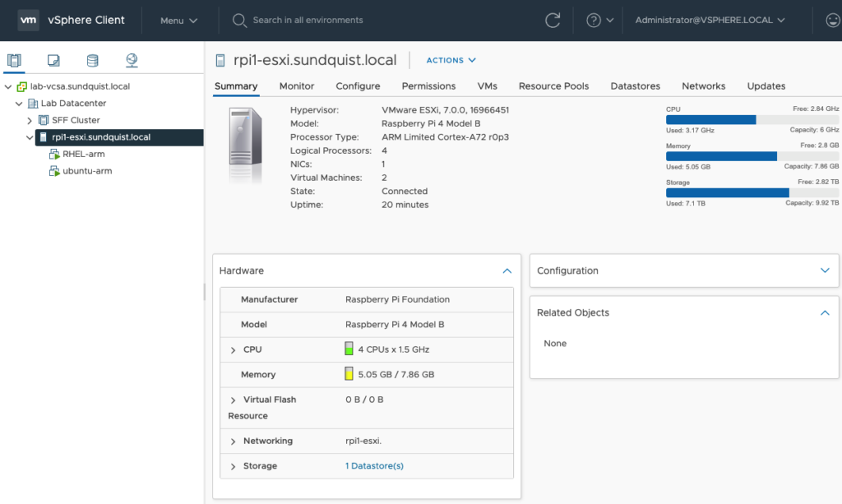The width and height of the screenshot is (842, 504).
Task: Refresh the vSphere Client view
Action: click(x=553, y=21)
